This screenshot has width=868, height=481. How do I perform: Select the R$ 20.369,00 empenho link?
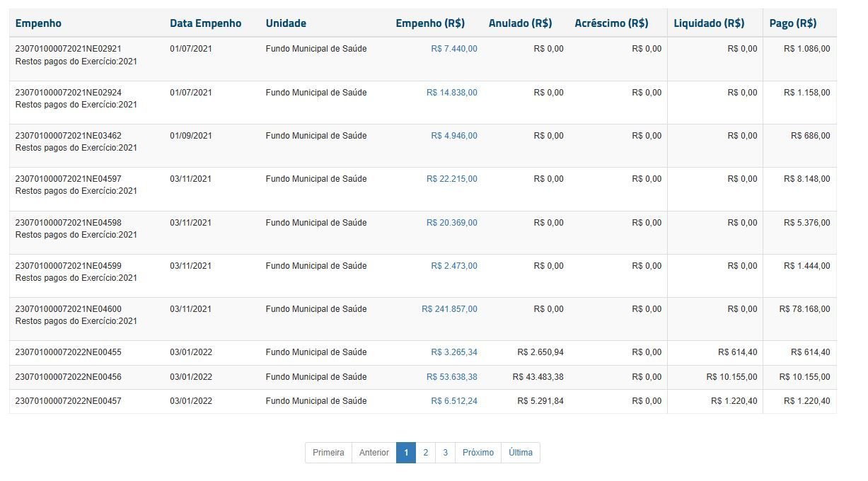click(x=451, y=223)
